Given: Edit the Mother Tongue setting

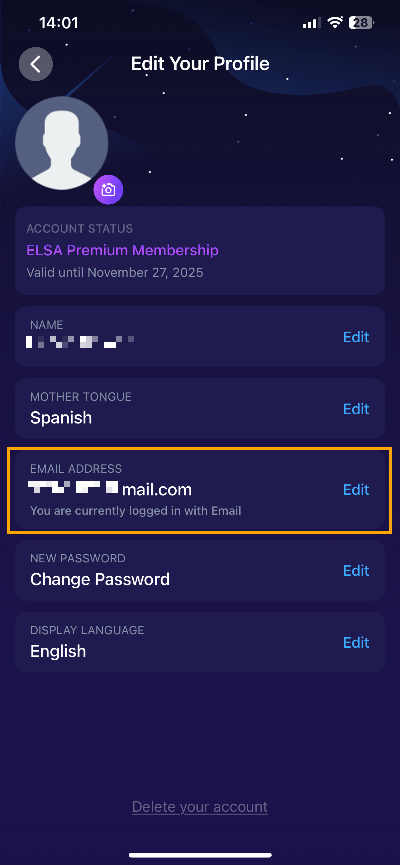Looking at the screenshot, I should click(356, 409).
